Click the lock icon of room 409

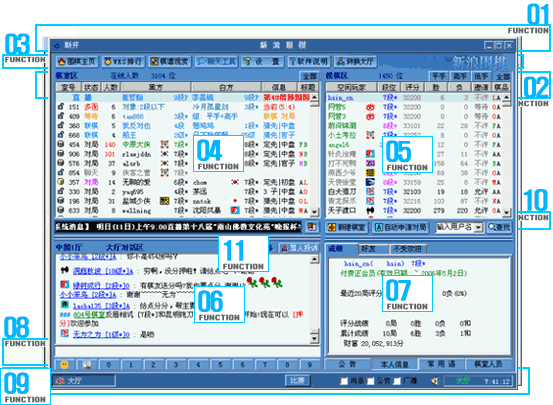tap(61, 116)
